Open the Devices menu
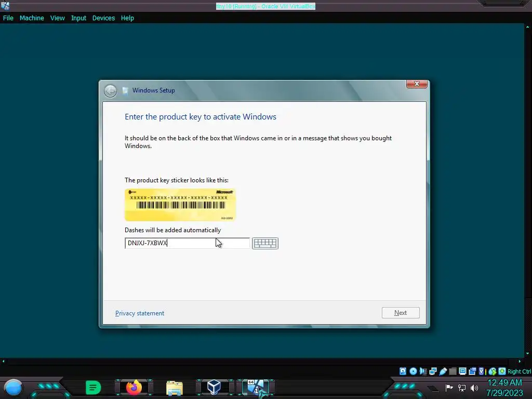Image resolution: width=532 pixels, height=399 pixels. 103,18
